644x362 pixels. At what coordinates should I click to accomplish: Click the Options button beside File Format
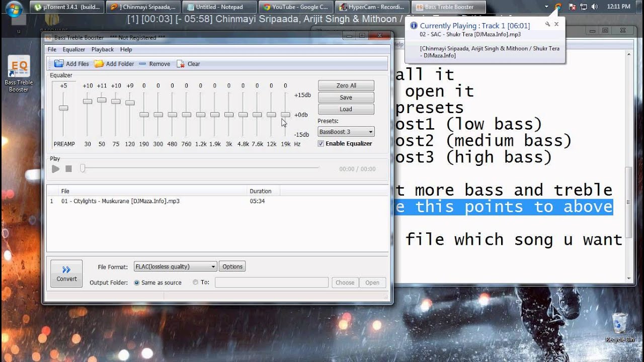pyautogui.click(x=232, y=266)
